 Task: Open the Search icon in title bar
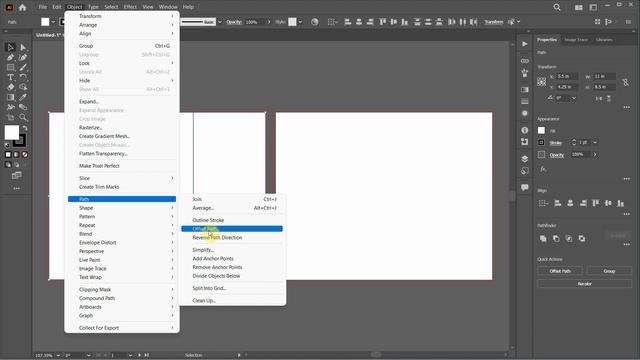tap(557, 7)
